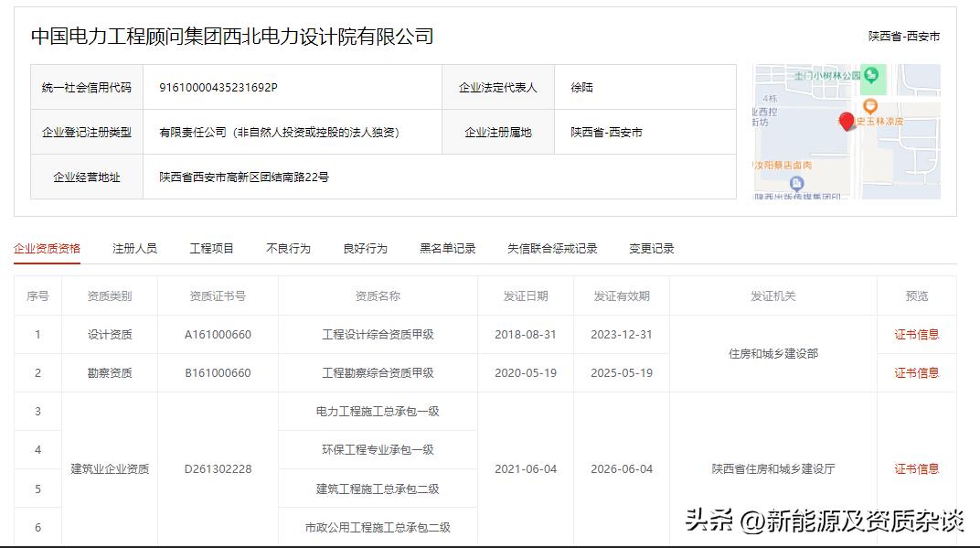View 证书信息 for 工程勘察综合资质甲级
980x548 pixels.
[x=917, y=372]
